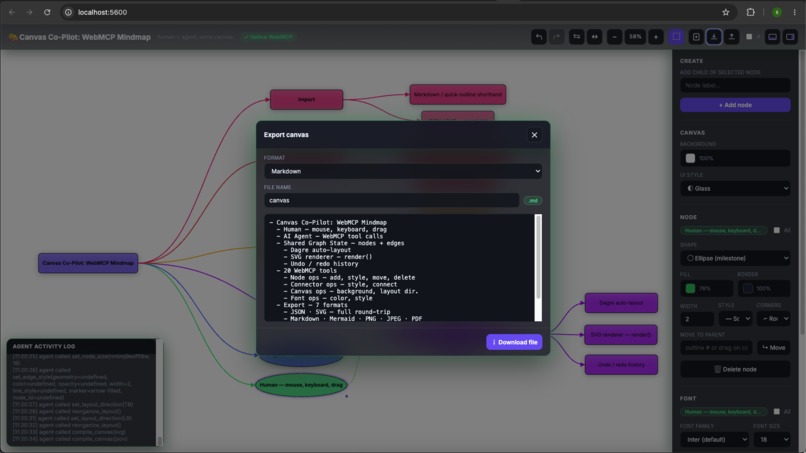Viewport: 806px width, 453px height.
Task: Open the Font Family Inter dropdown
Action: 715,440
